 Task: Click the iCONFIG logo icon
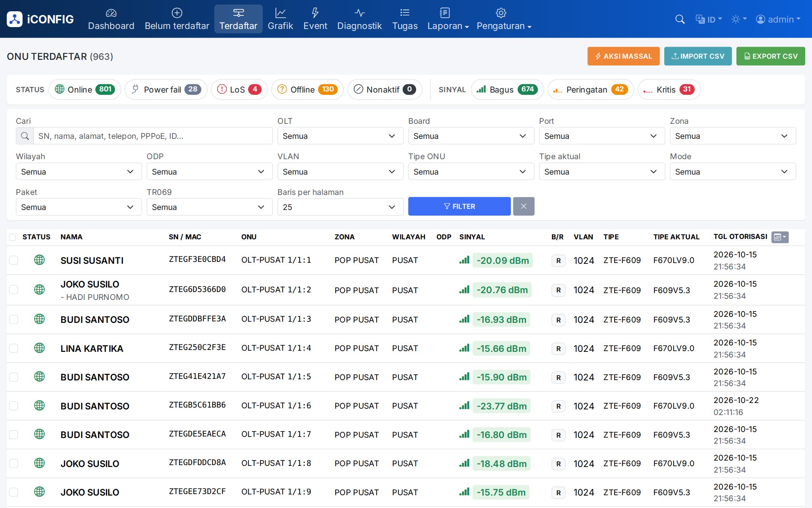click(15, 19)
